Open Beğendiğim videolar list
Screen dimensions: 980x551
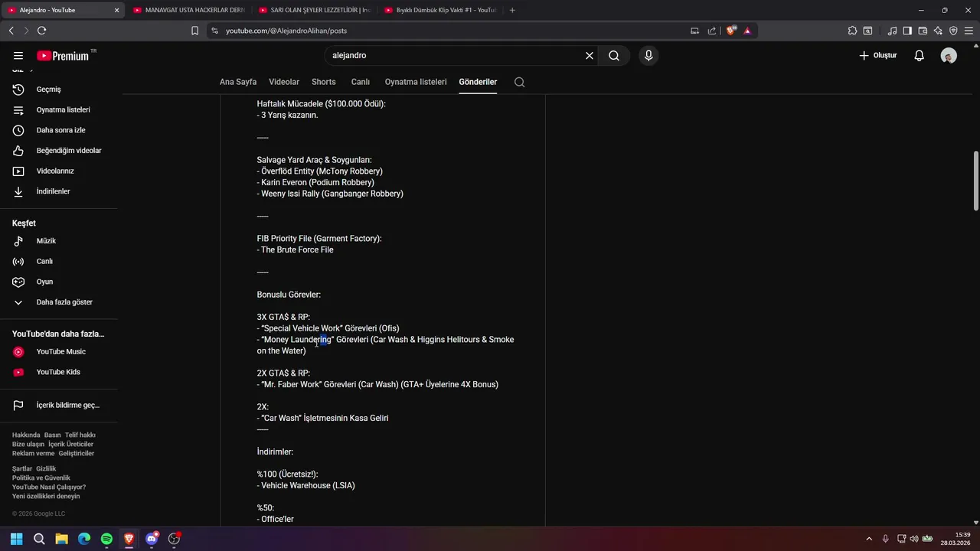[59, 151]
